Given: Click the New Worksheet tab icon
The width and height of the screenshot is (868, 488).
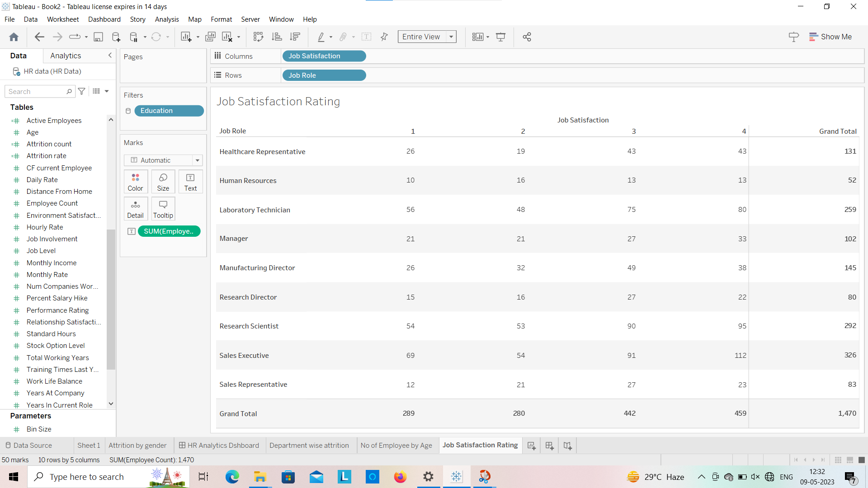Looking at the screenshot, I should pos(532,446).
